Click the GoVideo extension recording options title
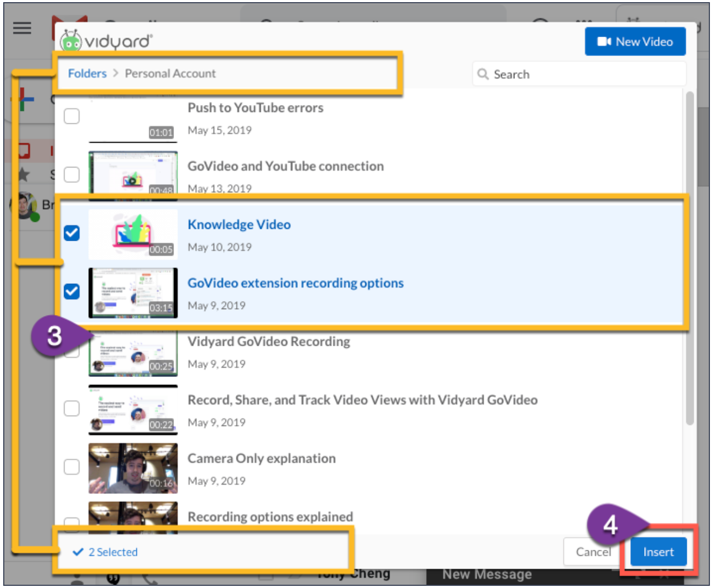This screenshot has width=711, height=588. tap(296, 283)
